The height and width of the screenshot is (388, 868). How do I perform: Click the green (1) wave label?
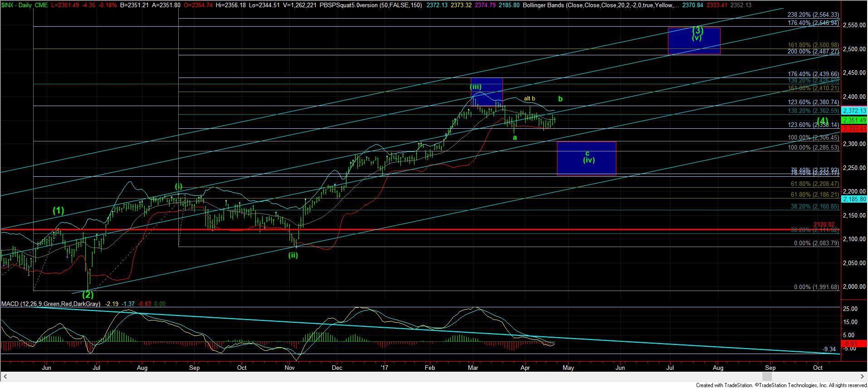coord(59,210)
